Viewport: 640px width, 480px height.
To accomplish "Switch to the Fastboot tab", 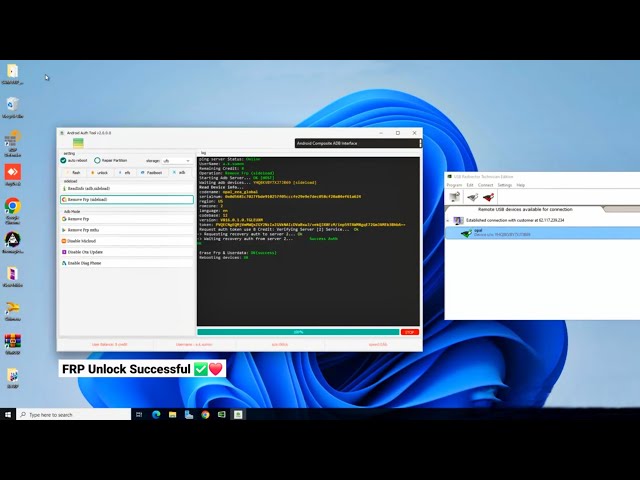I will coord(151,173).
